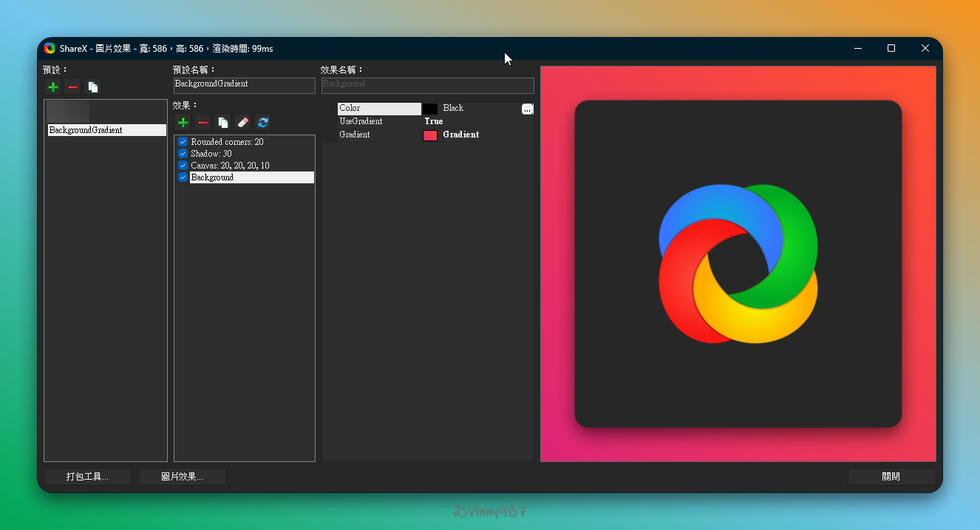Untick the Background effect checkbox
The height and width of the screenshot is (530, 980).
(183, 177)
